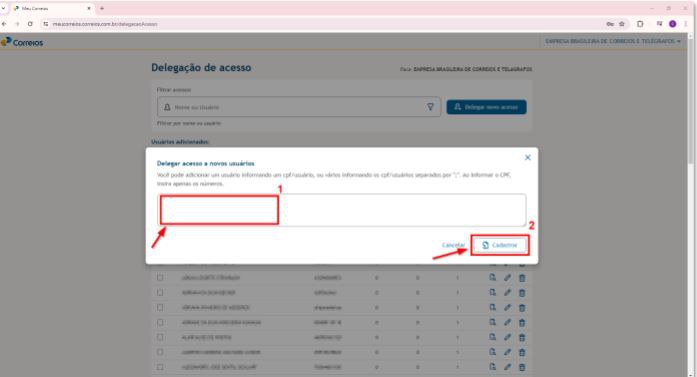The image size is (697, 377).
Task: Close the Meu Correios tab
Action: click(89, 8)
